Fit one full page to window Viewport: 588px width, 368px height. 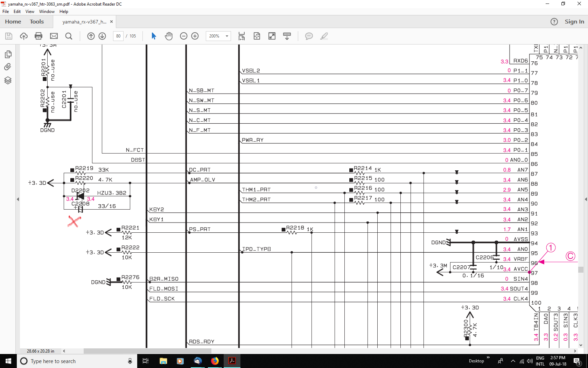pos(257,36)
